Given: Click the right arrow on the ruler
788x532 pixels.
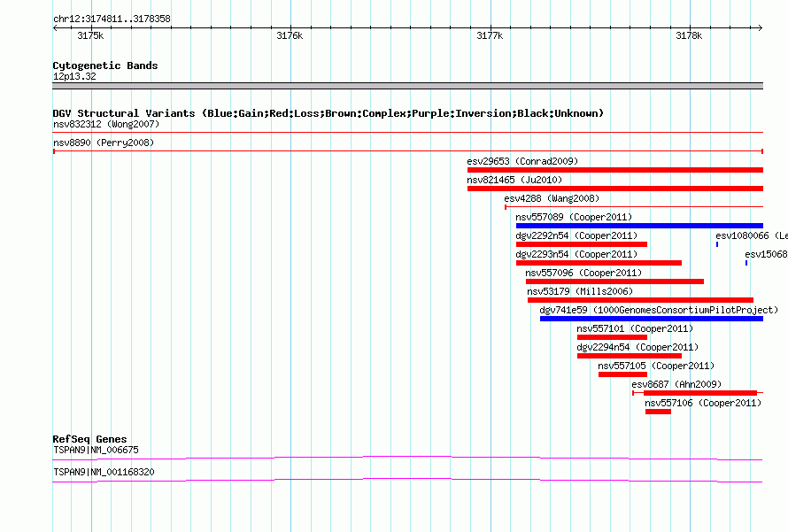Looking at the screenshot, I should pyautogui.click(x=761, y=28).
